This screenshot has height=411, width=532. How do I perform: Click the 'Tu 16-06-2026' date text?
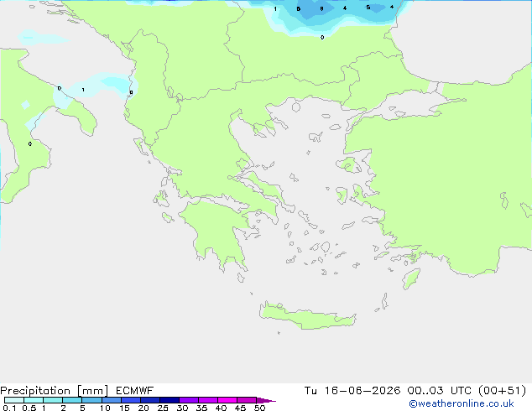352,391
